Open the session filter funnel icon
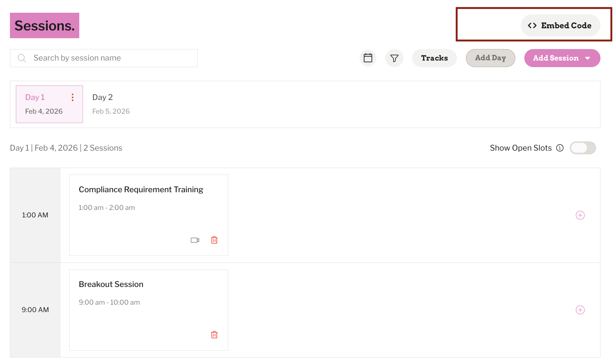 click(x=394, y=58)
